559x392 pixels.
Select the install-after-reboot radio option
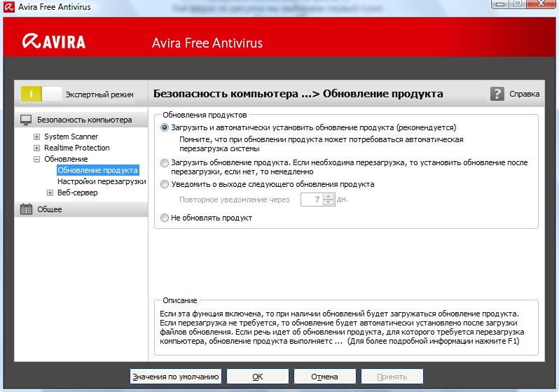165,163
